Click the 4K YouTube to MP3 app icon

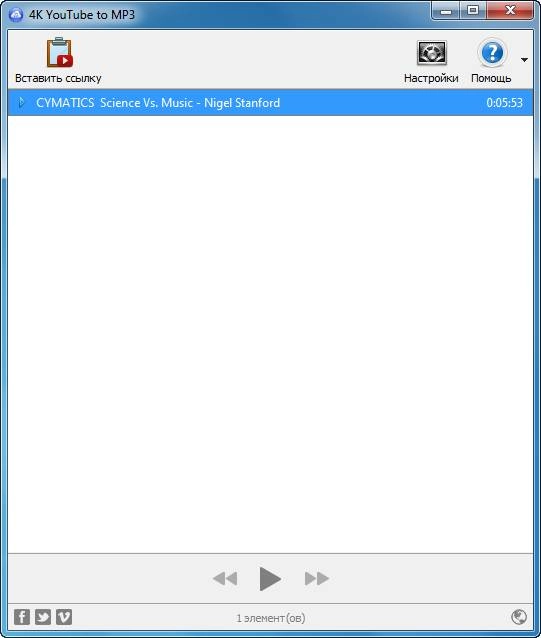16,15
